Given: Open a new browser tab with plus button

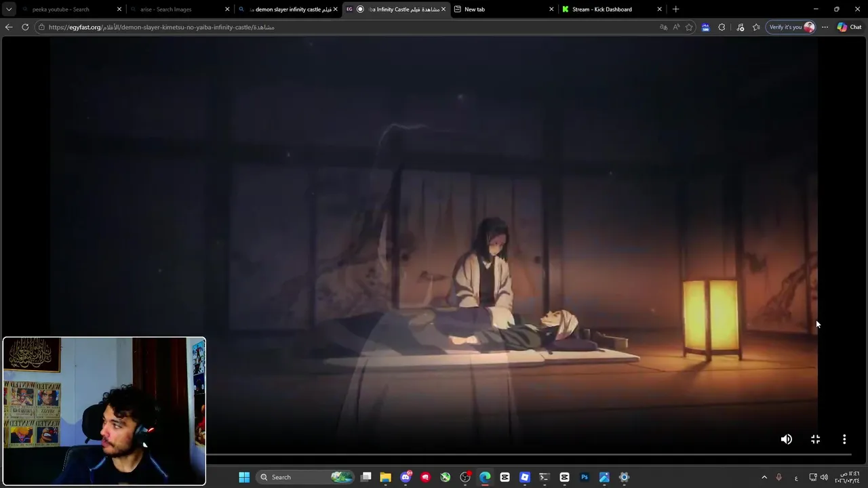Looking at the screenshot, I should 675,9.
